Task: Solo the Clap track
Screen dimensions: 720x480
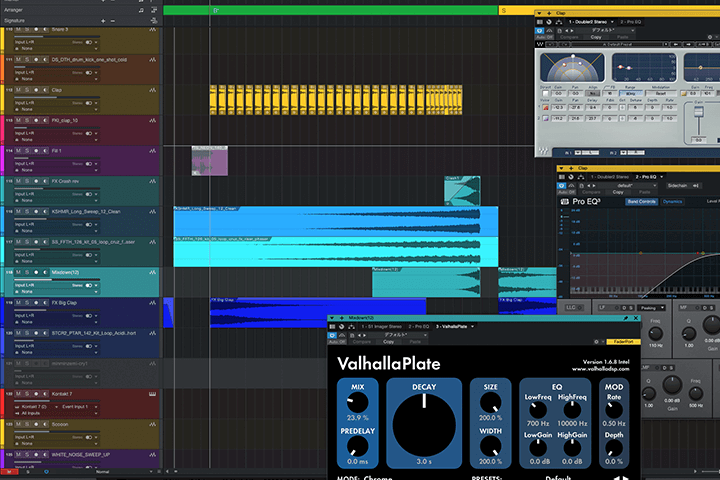Action: click(x=27, y=90)
